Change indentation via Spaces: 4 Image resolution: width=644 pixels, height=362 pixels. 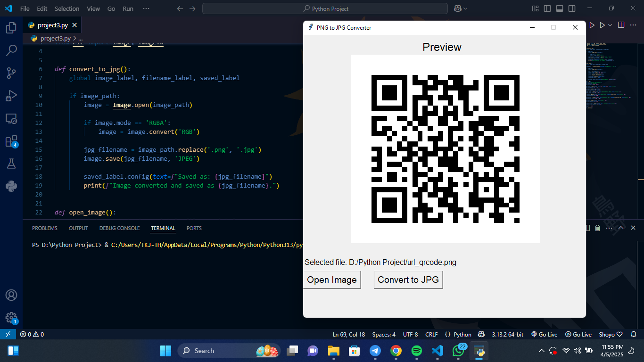click(x=384, y=334)
